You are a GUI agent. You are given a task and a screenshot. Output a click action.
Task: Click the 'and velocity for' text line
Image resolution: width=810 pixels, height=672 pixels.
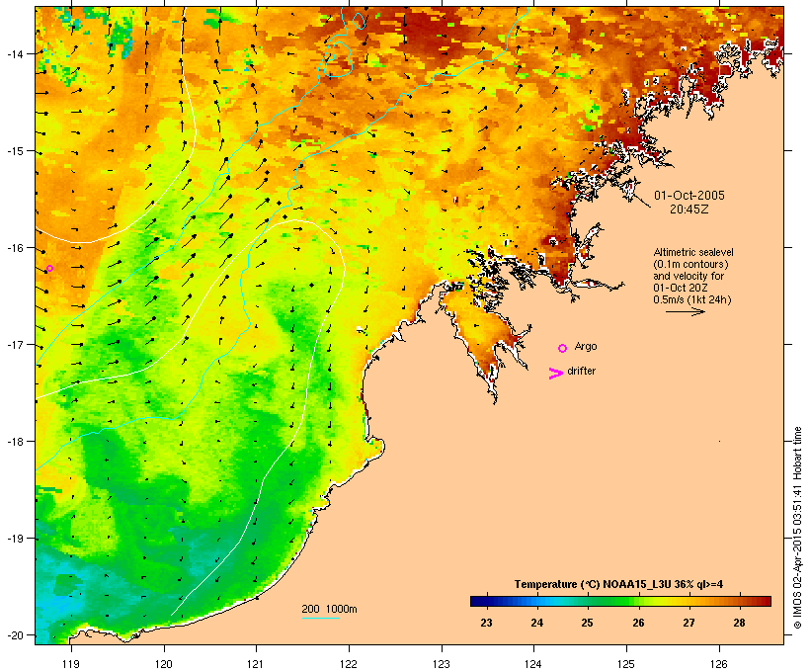coord(688,276)
